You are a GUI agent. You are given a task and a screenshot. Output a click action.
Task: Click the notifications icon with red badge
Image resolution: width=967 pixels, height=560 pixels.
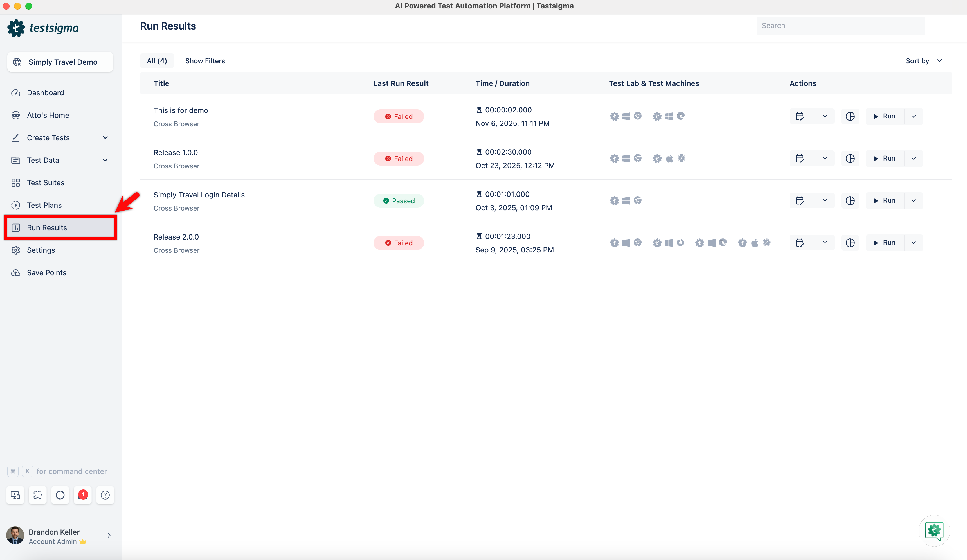(82, 495)
